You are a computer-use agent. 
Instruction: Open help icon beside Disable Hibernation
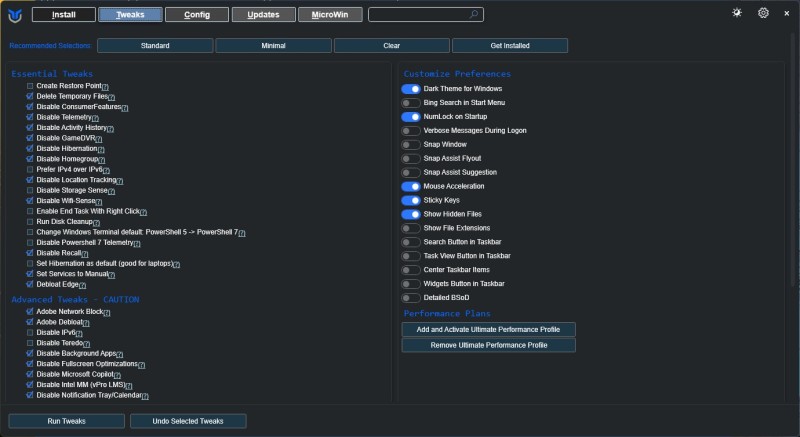(101, 150)
